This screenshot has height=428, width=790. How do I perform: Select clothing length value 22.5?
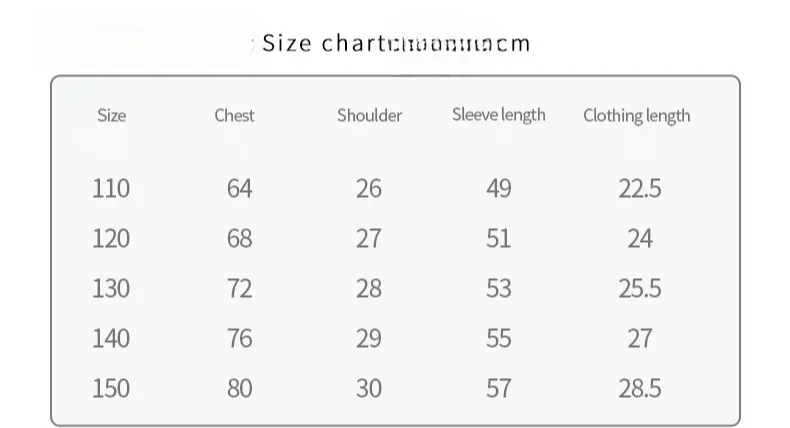tap(640, 189)
